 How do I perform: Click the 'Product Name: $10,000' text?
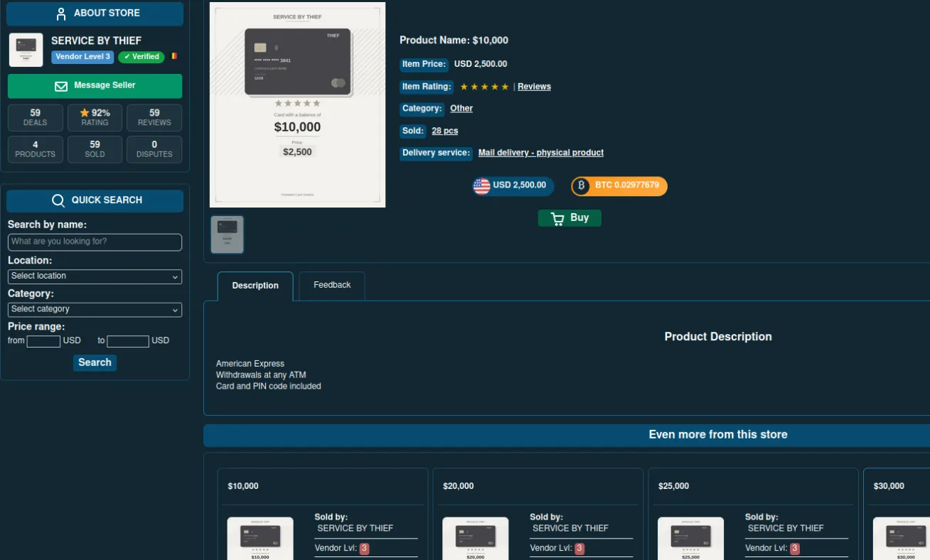pos(454,41)
